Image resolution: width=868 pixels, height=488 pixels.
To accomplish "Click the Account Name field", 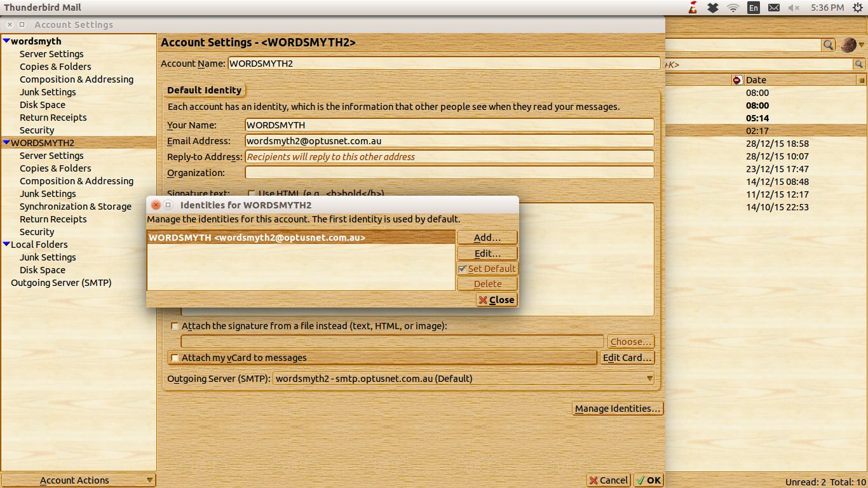I will click(444, 64).
